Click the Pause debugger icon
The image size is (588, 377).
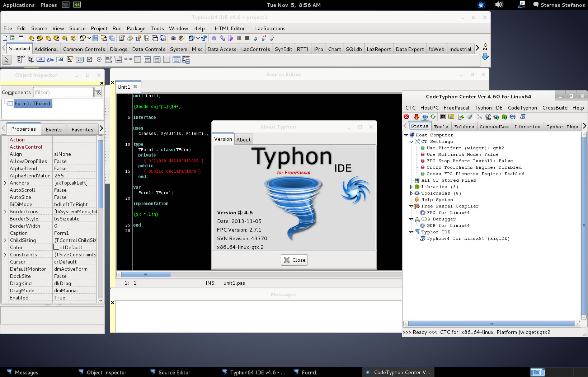tap(239, 38)
